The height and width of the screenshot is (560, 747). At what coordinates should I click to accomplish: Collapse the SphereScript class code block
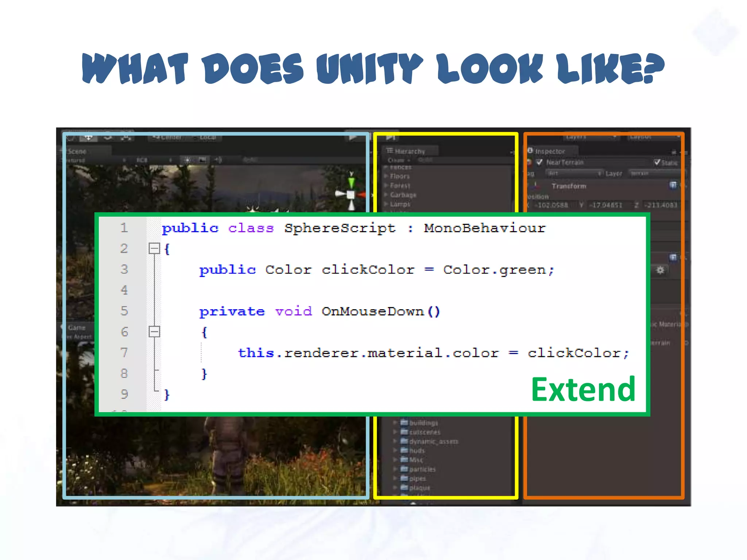click(x=154, y=248)
